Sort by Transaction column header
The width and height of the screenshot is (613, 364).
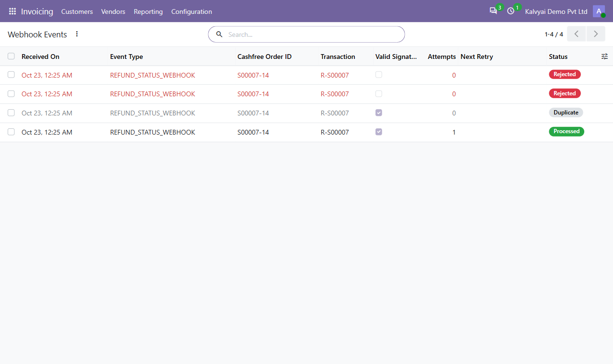click(338, 57)
